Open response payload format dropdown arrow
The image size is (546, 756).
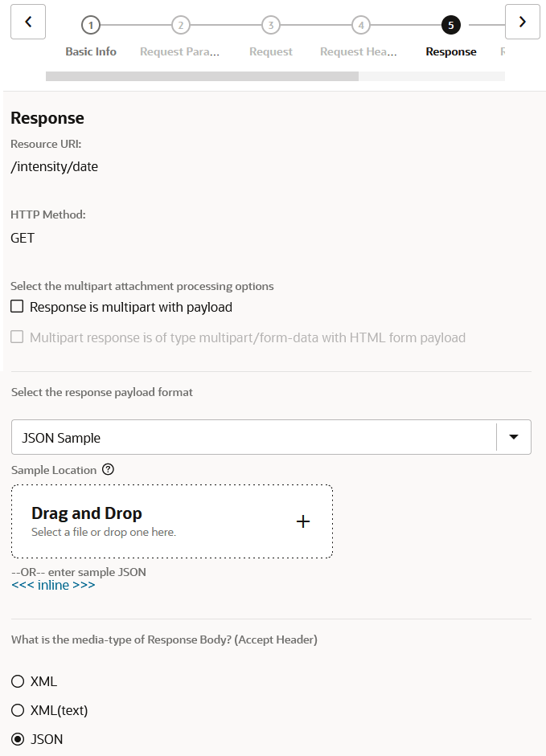pyautogui.click(x=514, y=437)
